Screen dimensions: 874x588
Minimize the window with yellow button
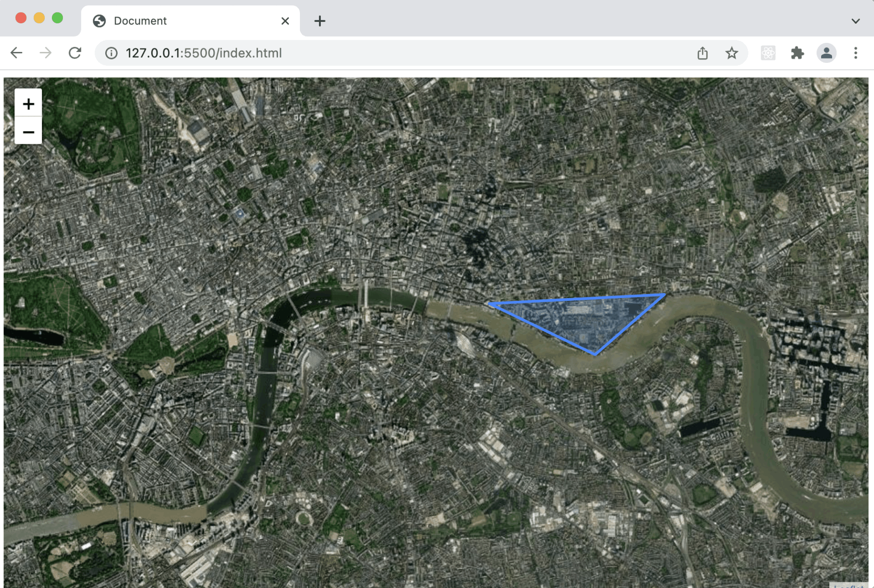point(39,18)
